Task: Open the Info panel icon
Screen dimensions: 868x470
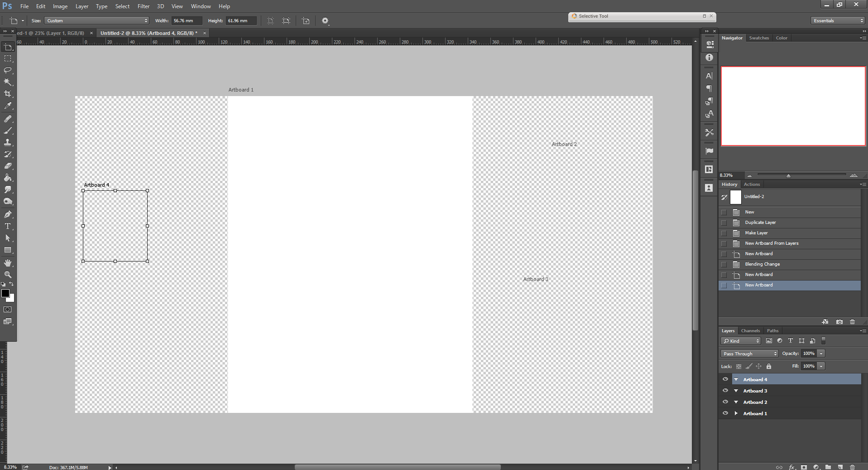Action: pos(709,58)
